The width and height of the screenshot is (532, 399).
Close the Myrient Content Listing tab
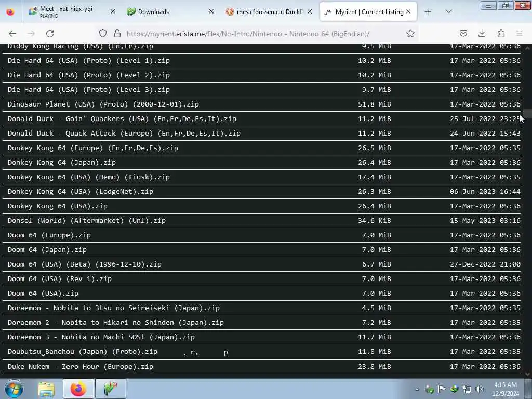(408, 12)
